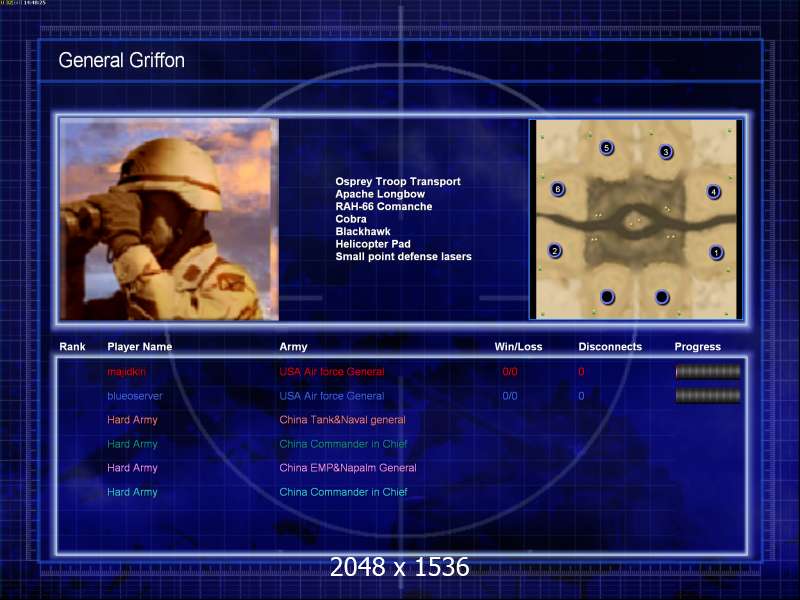Select start position 4 on the minimap

(713, 192)
